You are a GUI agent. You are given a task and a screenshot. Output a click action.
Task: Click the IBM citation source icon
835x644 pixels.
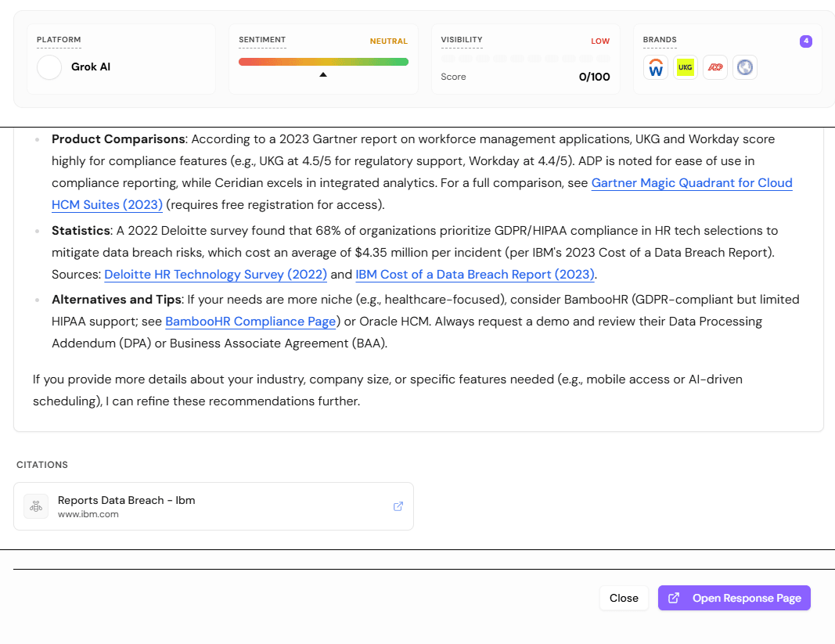point(36,505)
